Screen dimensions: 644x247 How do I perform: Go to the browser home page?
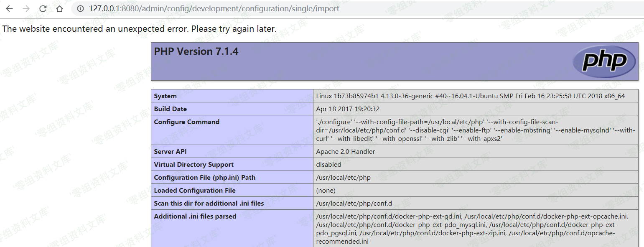point(59,9)
